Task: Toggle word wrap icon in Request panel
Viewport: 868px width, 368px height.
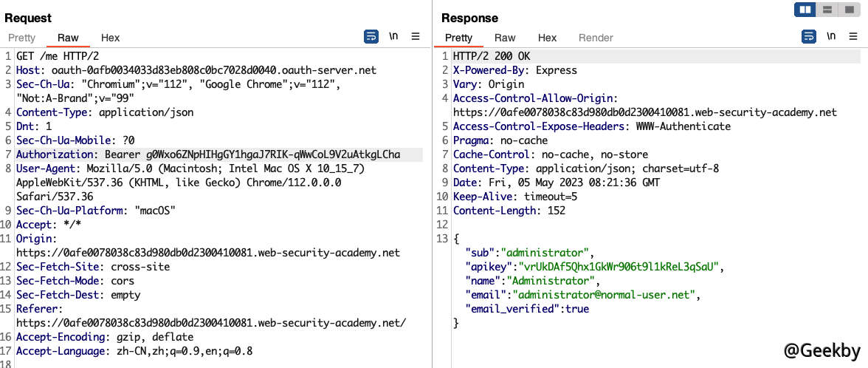Action: [x=371, y=36]
